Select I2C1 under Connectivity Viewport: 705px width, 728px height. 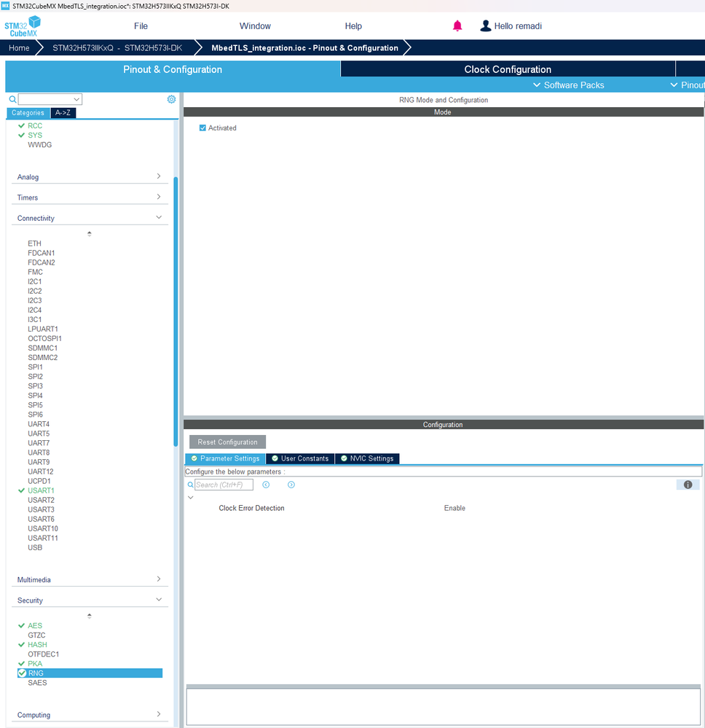35,282
